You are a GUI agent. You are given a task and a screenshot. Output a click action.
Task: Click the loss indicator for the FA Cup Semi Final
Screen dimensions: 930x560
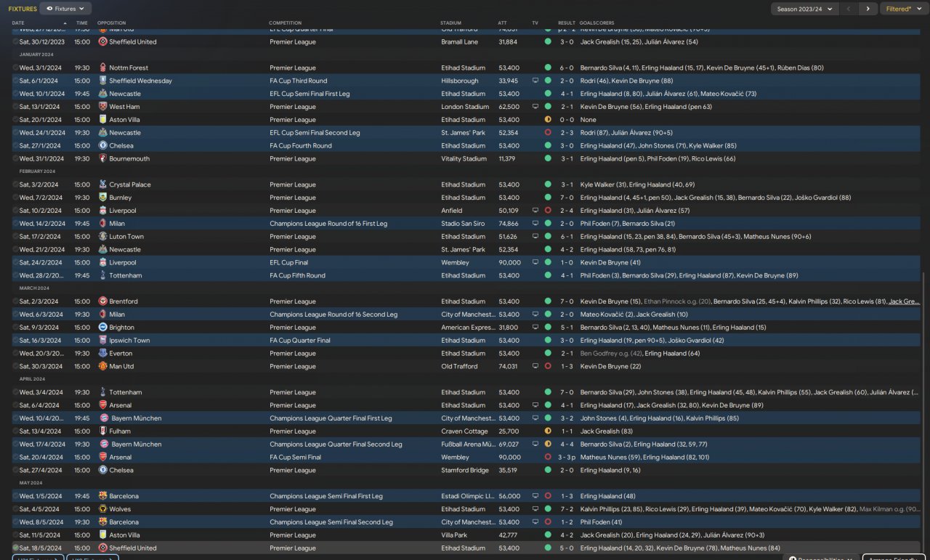tap(548, 458)
